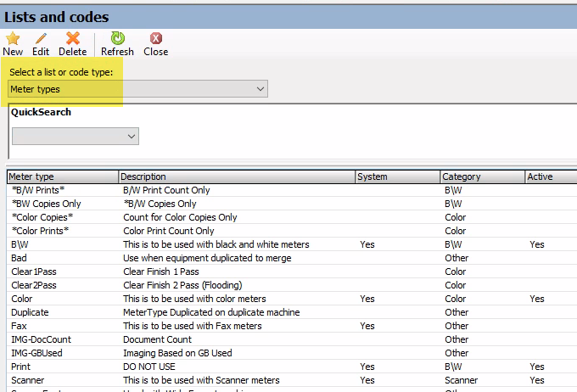Click description 'Imaging Based on GB Used'

pos(177,353)
